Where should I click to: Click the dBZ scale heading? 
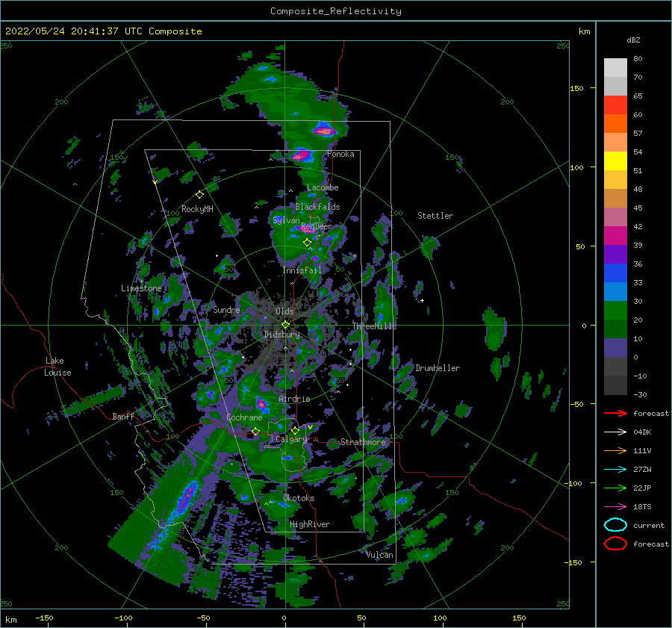pyautogui.click(x=633, y=40)
